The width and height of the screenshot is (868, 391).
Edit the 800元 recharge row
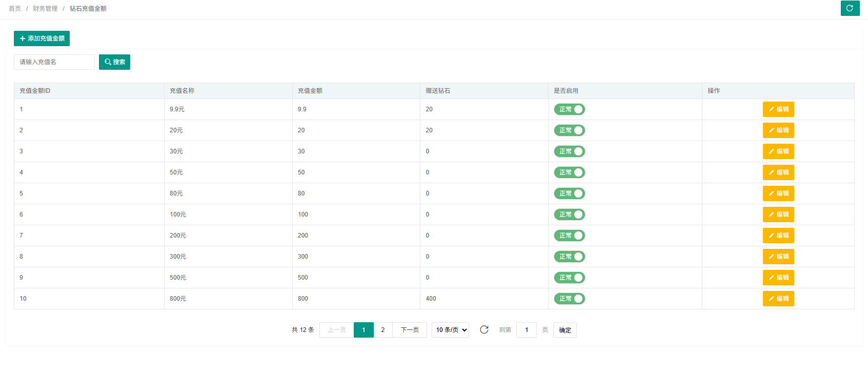tap(778, 299)
